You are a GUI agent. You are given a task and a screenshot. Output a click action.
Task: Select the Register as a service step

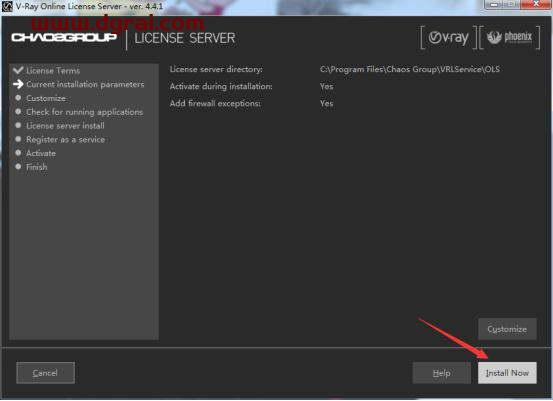coord(65,140)
